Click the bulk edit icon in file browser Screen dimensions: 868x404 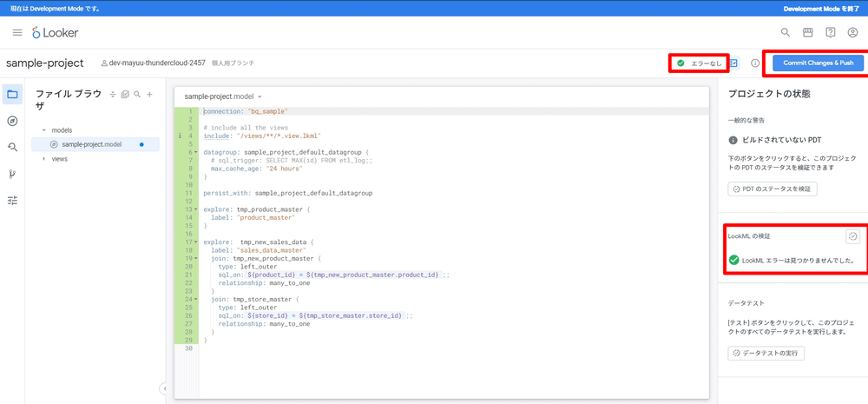click(x=124, y=95)
